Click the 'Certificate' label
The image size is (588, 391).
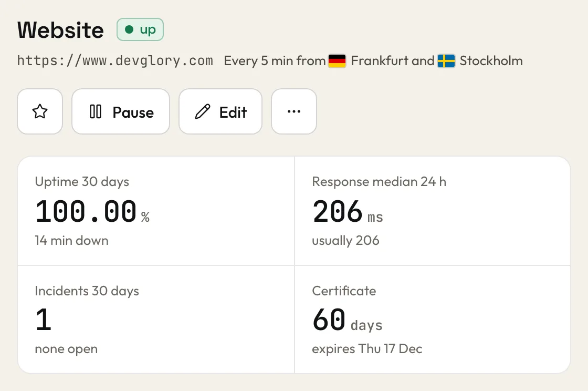[343, 291]
